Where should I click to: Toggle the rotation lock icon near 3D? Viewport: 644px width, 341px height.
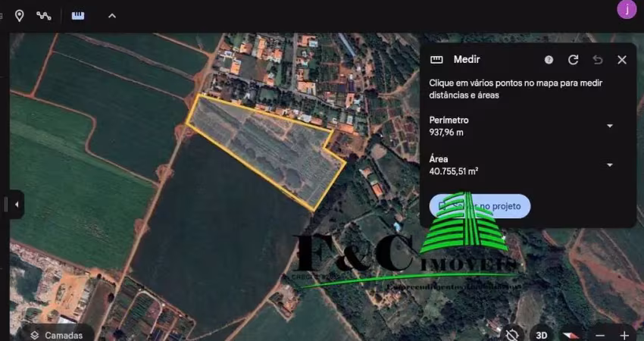(513, 334)
